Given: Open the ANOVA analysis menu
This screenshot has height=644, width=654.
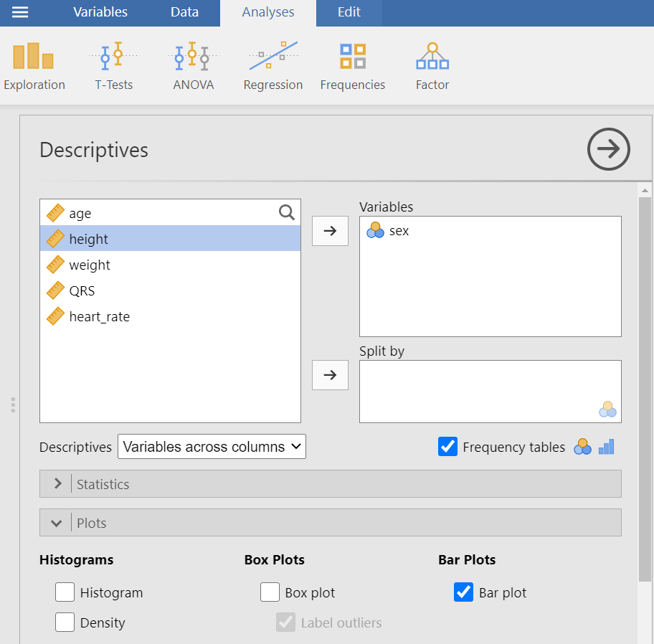Looking at the screenshot, I should click(x=193, y=66).
